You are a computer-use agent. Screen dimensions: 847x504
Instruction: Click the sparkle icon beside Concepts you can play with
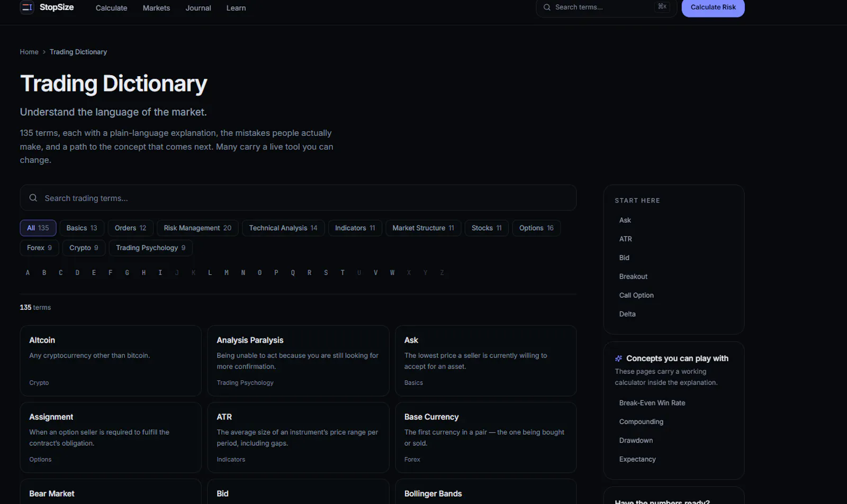(x=618, y=359)
